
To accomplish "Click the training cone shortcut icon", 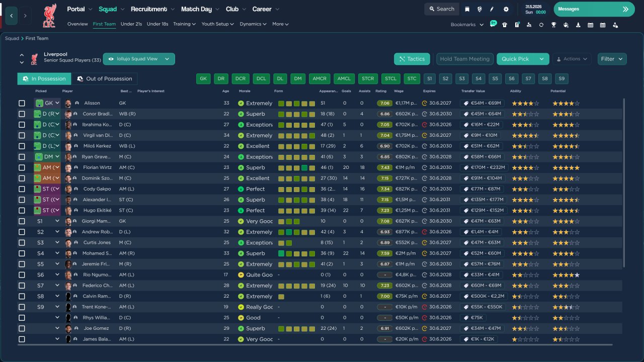I will tap(578, 25).
